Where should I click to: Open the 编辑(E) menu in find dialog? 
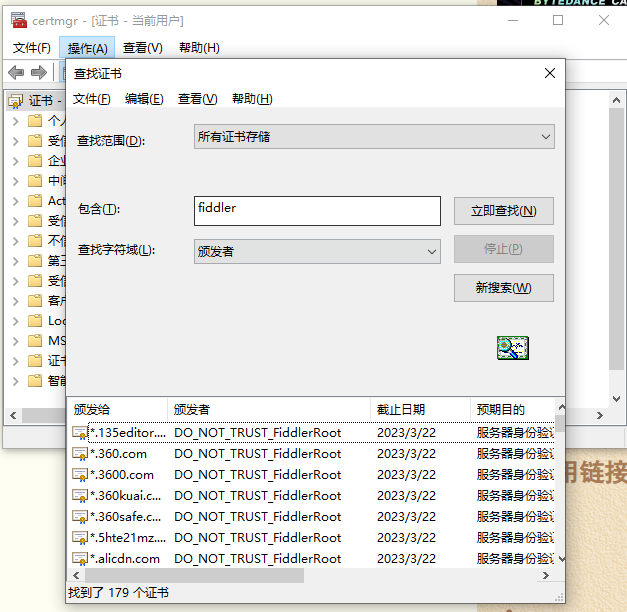[144, 98]
